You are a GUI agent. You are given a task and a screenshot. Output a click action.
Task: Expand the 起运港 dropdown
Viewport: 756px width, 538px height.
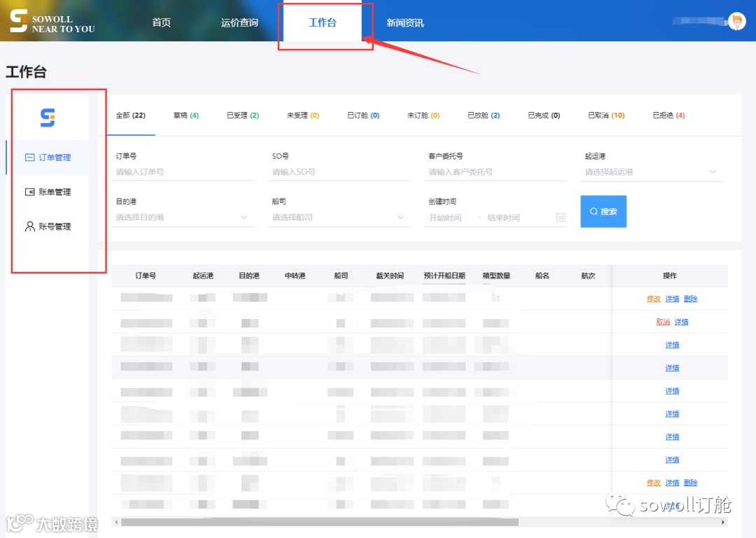click(652, 172)
